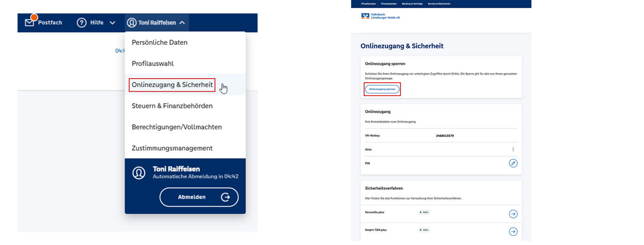Open the Postfach mailbox envelope icon
This screenshot has width=644, height=245.
pyautogui.click(x=30, y=22)
